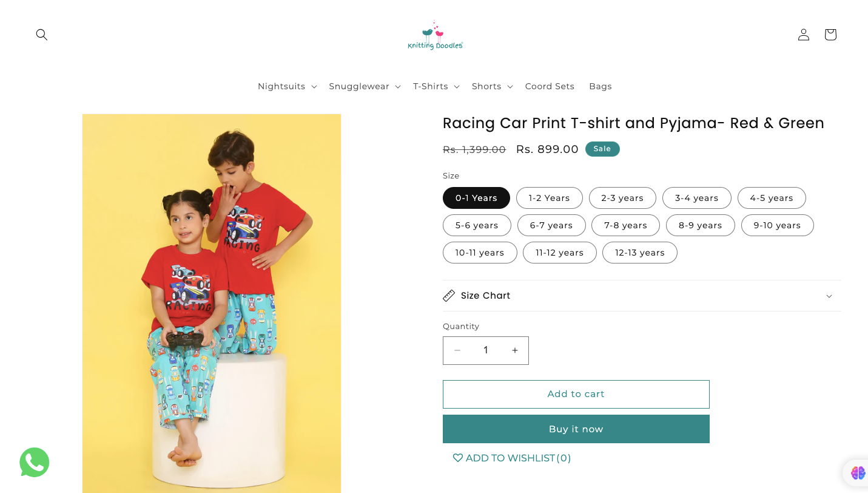
Task: Increase quantity with the plus button
Action: [x=515, y=350]
